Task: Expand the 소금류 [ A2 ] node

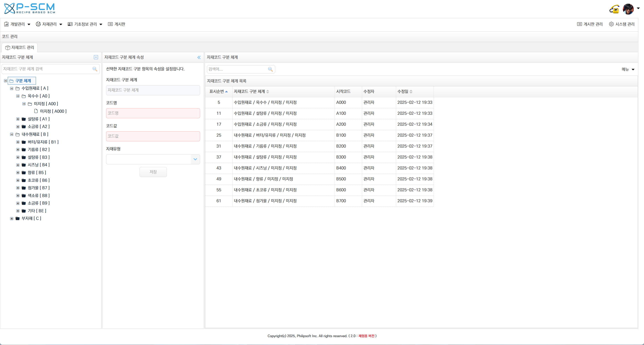Action: click(x=18, y=127)
